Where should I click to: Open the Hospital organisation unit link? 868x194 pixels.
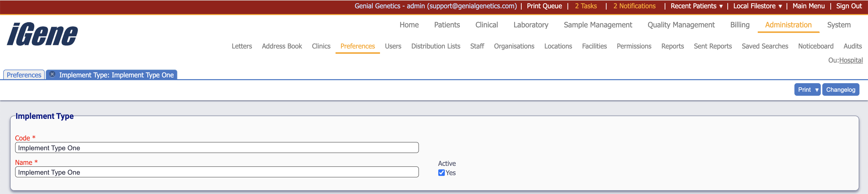click(x=850, y=60)
